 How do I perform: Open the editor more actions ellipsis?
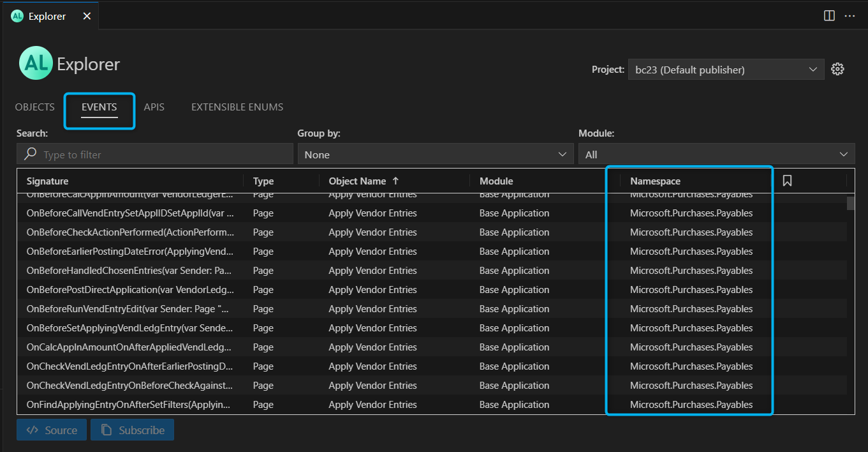[850, 16]
